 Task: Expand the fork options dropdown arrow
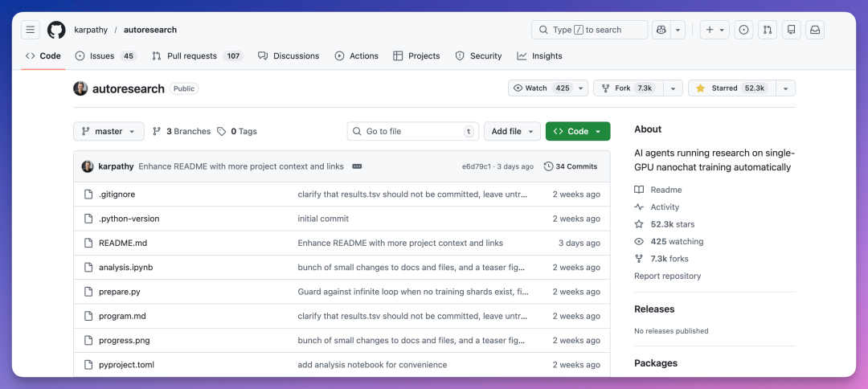(x=674, y=88)
